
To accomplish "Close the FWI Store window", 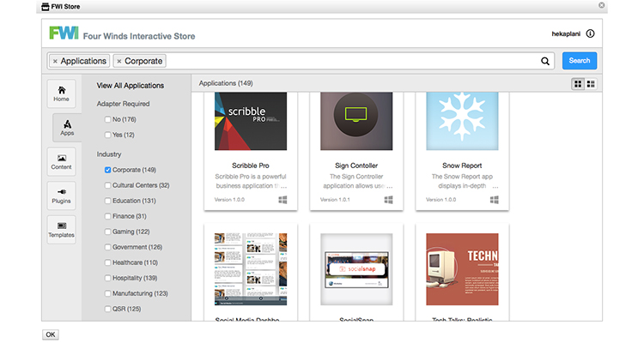I will pyautogui.click(x=601, y=5).
